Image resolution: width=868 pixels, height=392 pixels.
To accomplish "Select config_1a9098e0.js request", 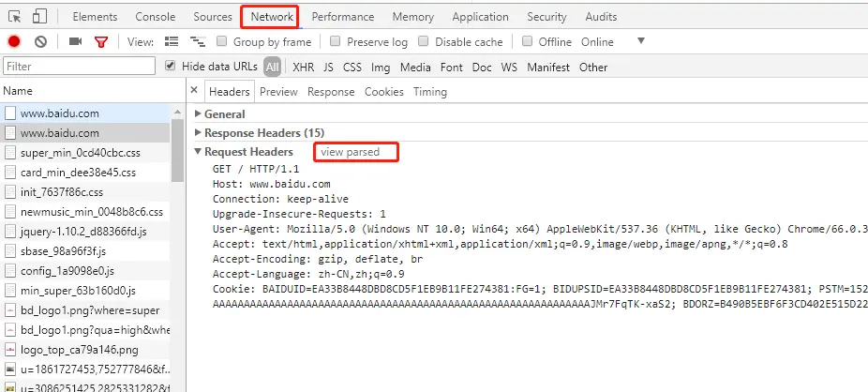I will (85, 271).
